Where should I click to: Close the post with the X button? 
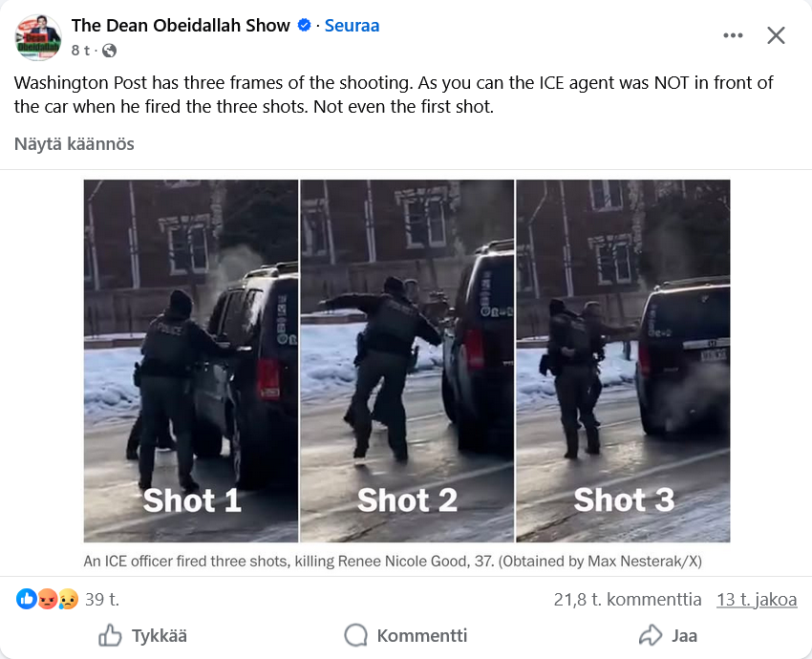[776, 35]
